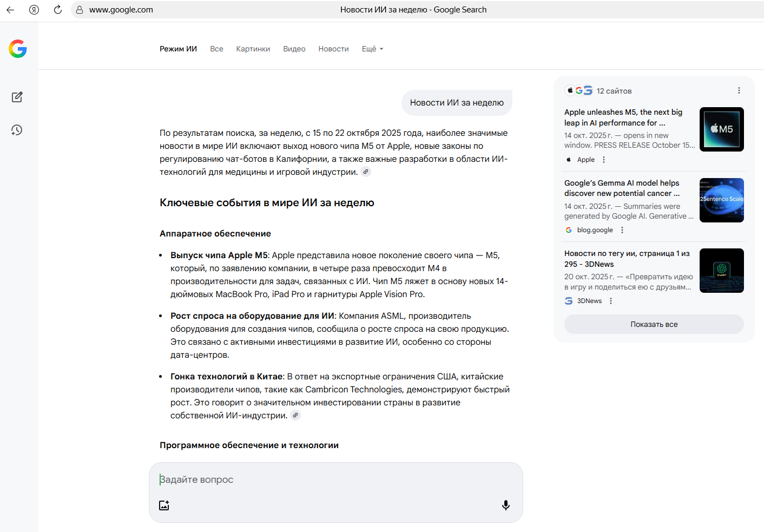The height and width of the screenshot is (532, 764).
Task: Open the three-dot menu beside 3DNews source
Action: click(611, 301)
